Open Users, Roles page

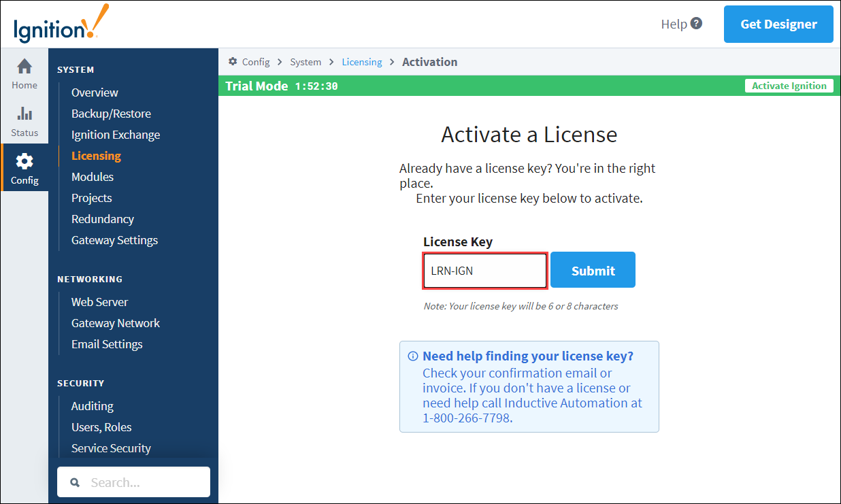click(101, 427)
